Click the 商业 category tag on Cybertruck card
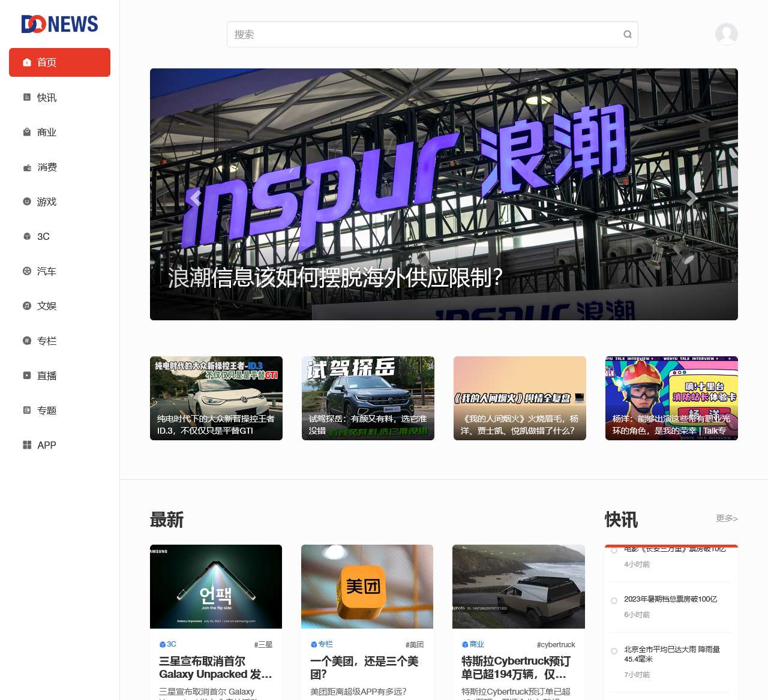 tap(473, 644)
